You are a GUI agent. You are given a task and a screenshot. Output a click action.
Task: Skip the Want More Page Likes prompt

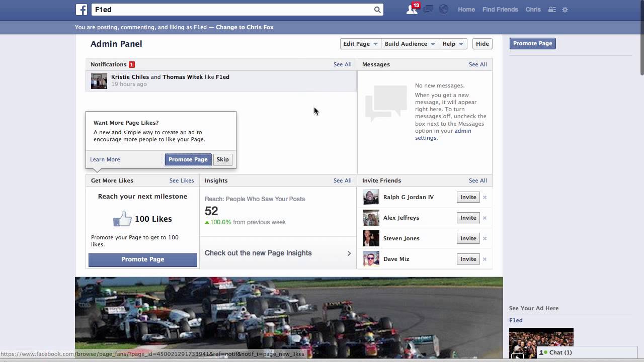pyautogui.click(x=222, y=159)
